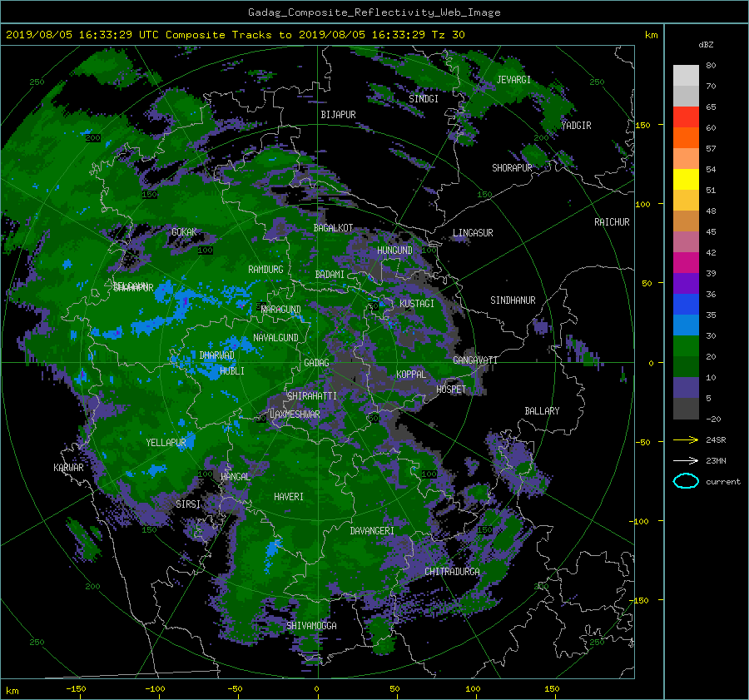Click the HOSPET city label
This screenshot has width=749, height=700.
click(451, 390)
